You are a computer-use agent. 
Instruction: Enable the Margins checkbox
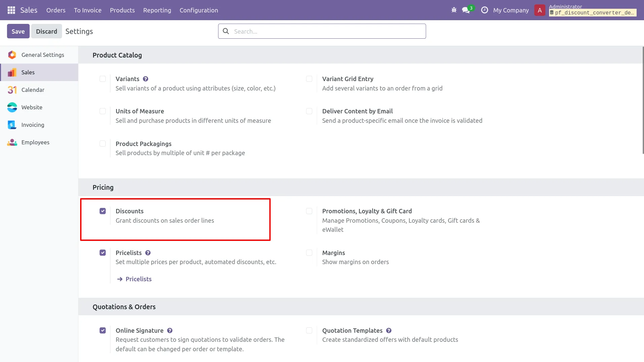click(309, 253)
